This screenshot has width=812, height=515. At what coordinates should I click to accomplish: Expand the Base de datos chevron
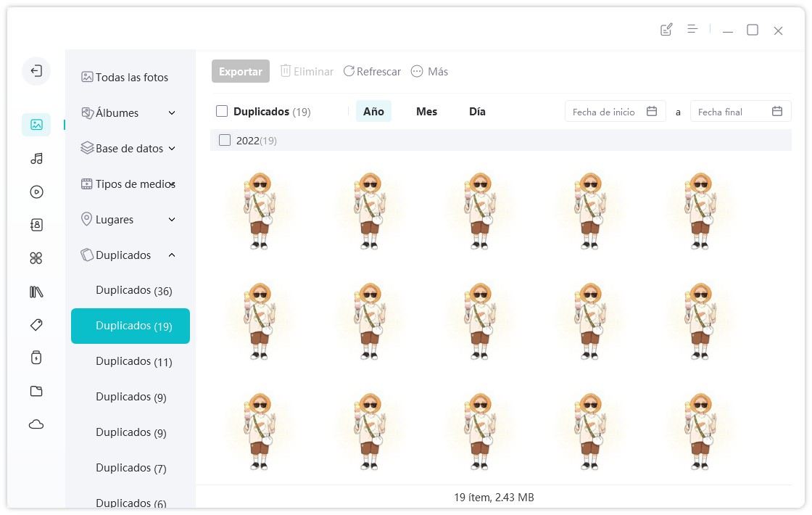172,149
